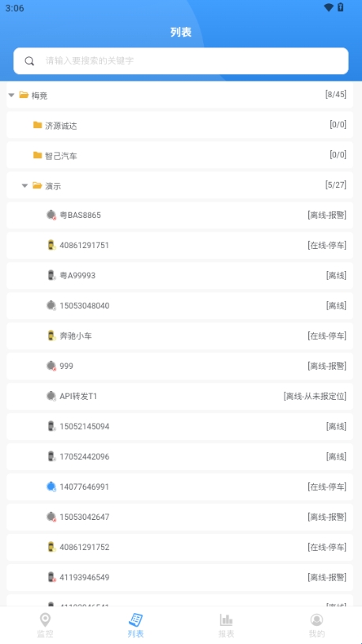
Task: Tap the 济源诚达 folder icon
Action: click(37, 125)
